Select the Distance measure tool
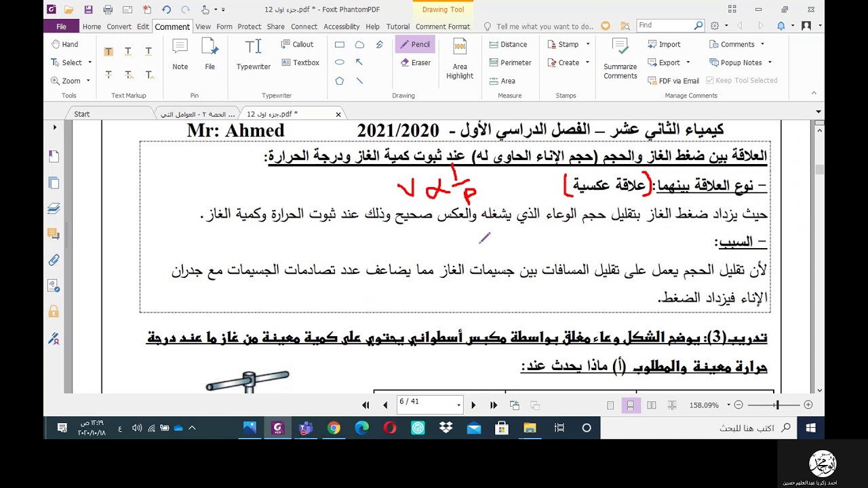The width and height of the screenshot is (868, 488). [x=508, y=44]
